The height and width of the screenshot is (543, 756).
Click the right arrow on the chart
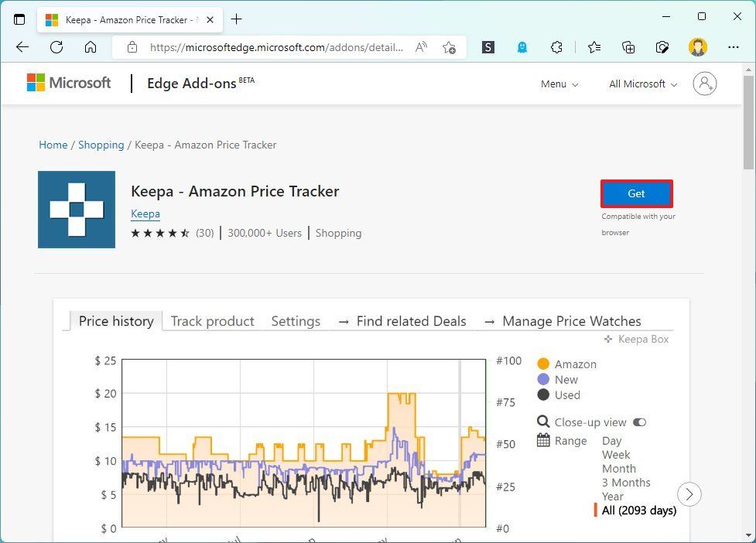[689, 494]
